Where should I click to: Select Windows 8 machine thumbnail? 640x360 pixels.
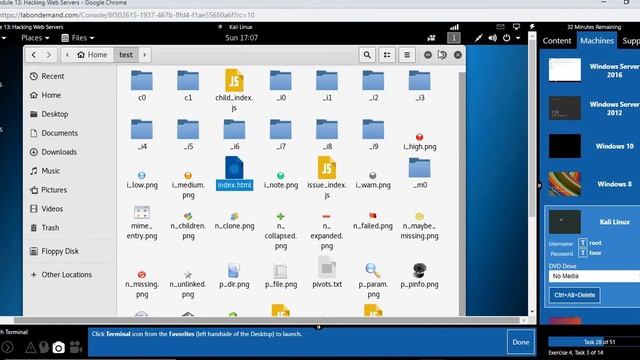(x=564, y=184)
